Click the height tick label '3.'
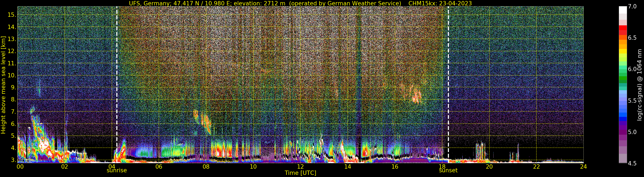 point(13,160)
